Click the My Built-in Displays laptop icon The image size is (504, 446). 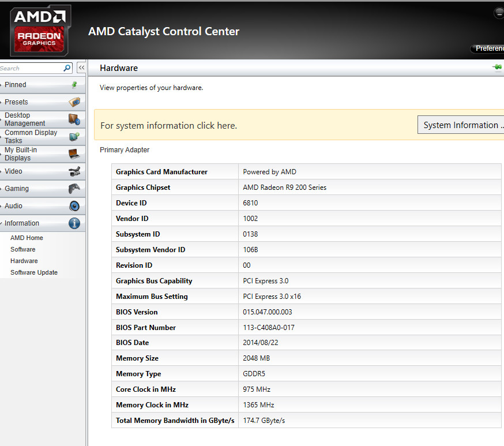click(74, 154)
